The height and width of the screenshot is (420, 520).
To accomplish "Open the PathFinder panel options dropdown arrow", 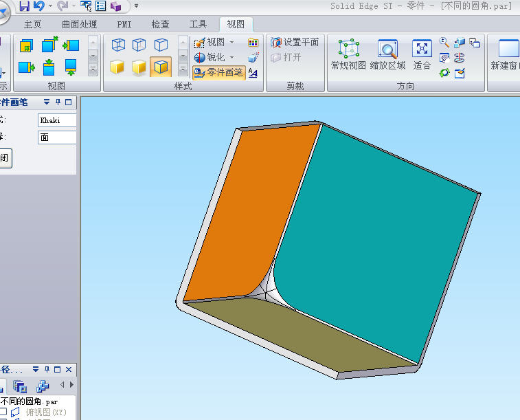I will tap(36, 369).
